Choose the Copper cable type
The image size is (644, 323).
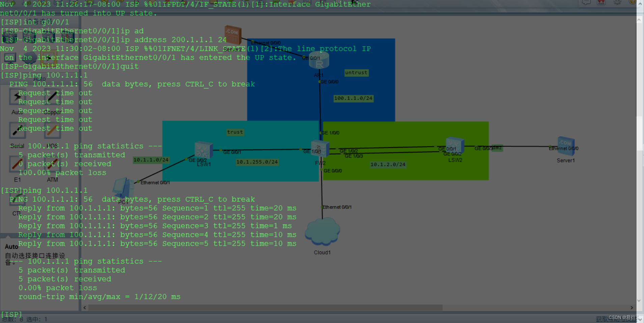[x=52, y=97]
